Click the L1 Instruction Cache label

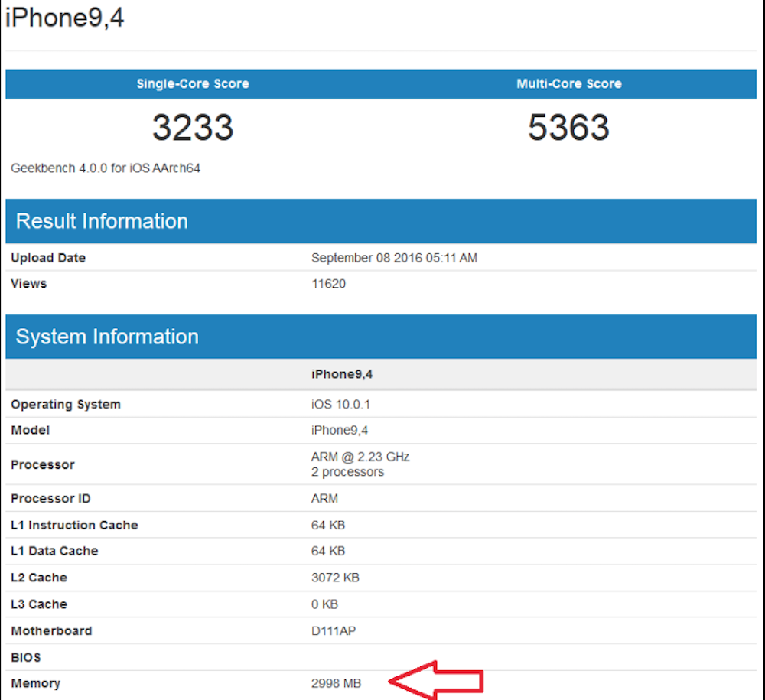click(74, 525)
